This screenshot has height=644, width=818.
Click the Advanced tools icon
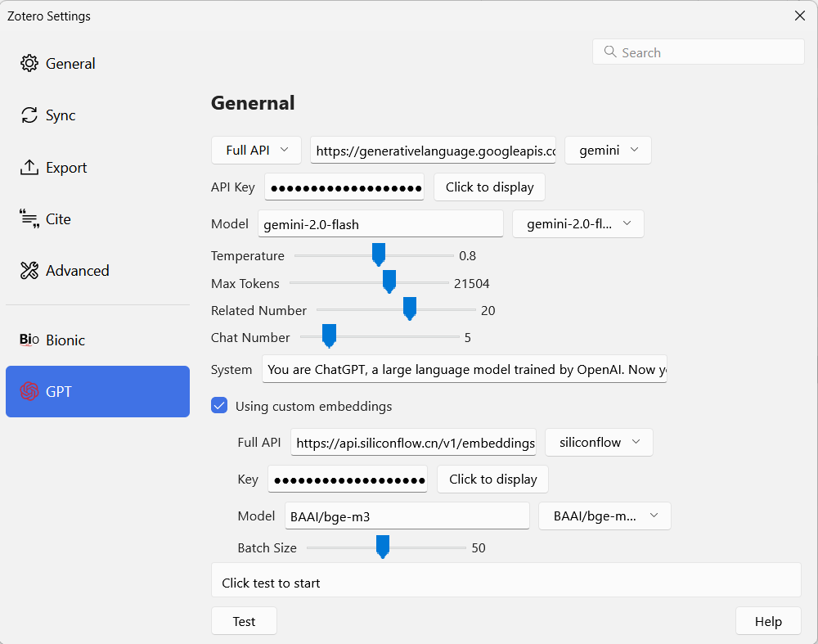click(x=29, y=271)
